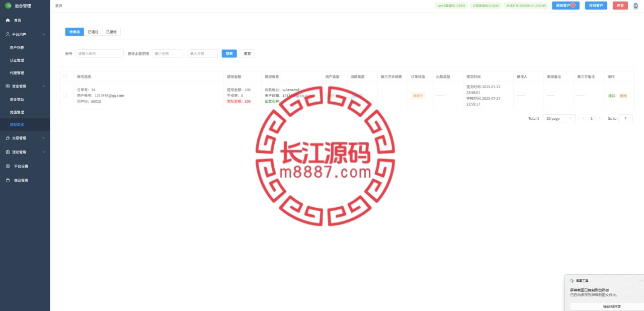Click the 资金管理 wallet icon
The image size is (644, 311).
point(8,86)
